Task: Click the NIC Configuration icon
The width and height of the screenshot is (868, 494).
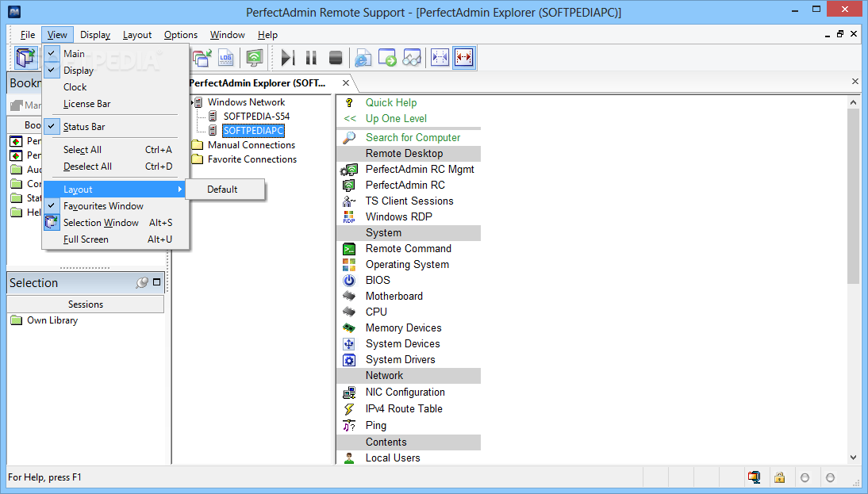Action: (x=349, y=393)
